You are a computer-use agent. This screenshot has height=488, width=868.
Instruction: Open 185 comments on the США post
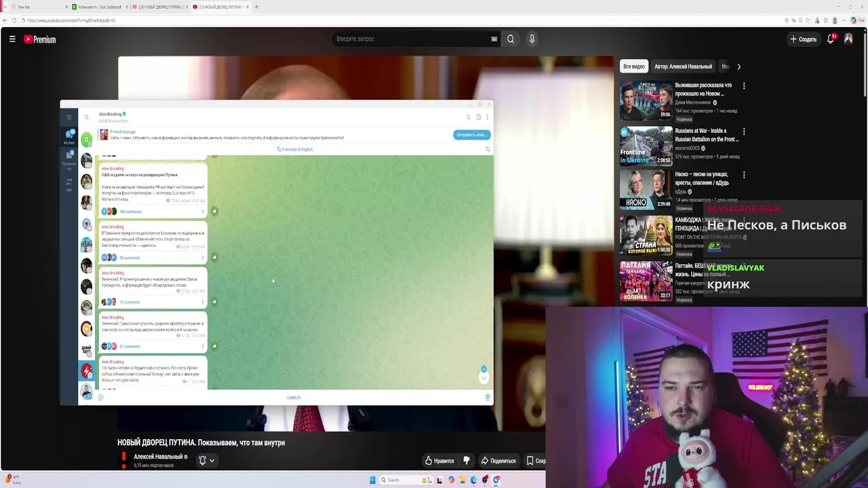(153, 211)
